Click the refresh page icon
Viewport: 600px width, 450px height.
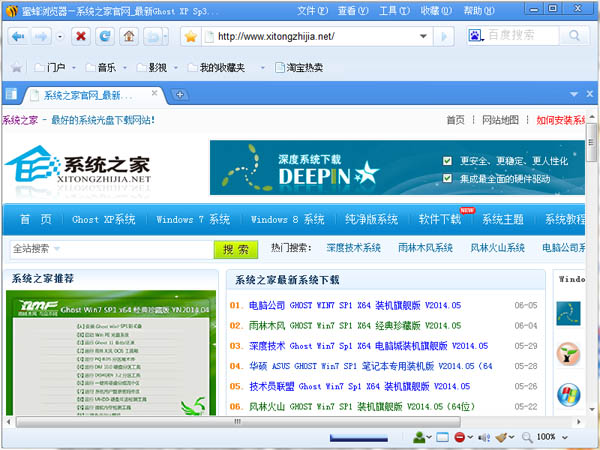(104, 37)
